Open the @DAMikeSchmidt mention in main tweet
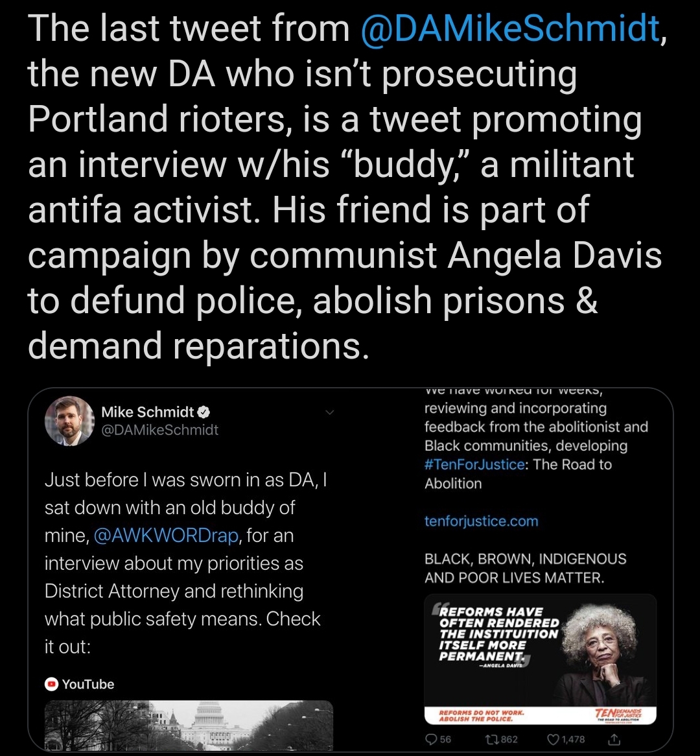 click(x=511, y=29)
